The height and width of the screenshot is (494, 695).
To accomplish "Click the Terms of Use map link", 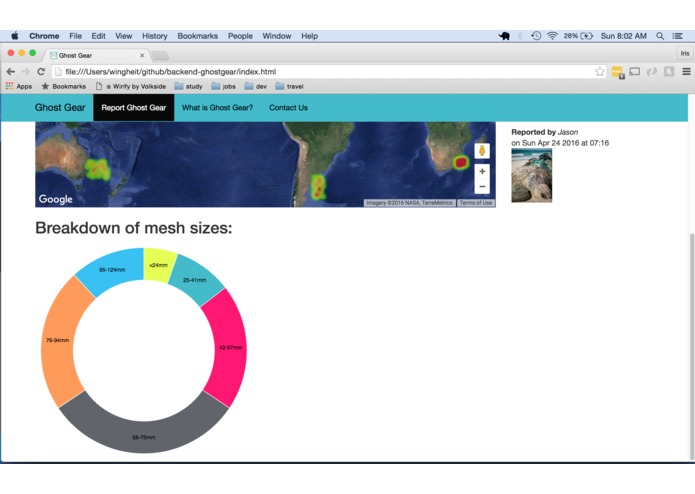I will click(x=476, y=203).
